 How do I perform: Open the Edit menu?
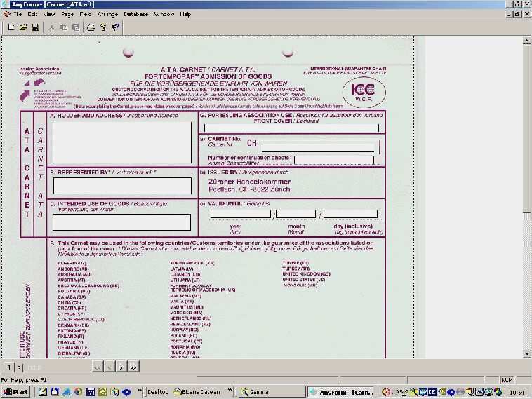(32, 14)
